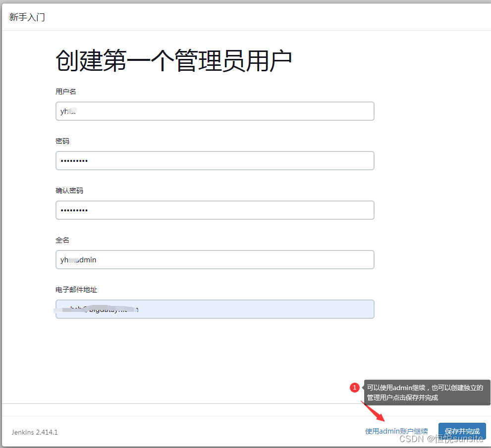
Task: Click the 全名 input containing yh admin
Action: tap(215, 259)
